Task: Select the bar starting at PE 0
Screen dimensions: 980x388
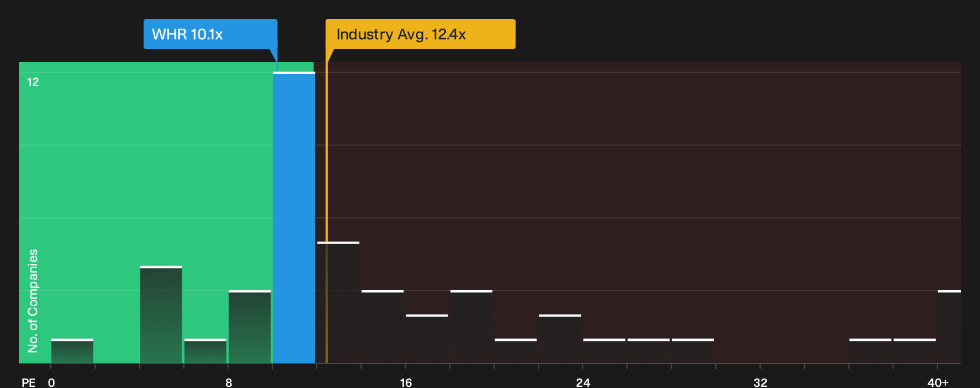Action: pyautogui.click(x=72, y=351)
